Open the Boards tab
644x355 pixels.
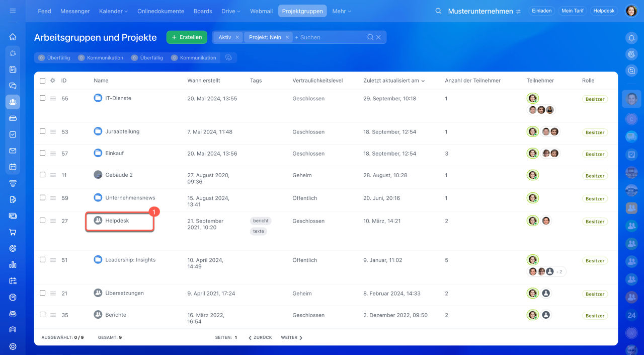[x=203, y=11]
